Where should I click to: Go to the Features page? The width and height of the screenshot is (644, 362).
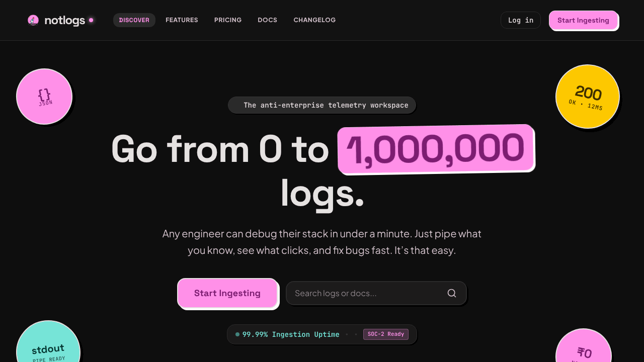[x=182, y=20]
